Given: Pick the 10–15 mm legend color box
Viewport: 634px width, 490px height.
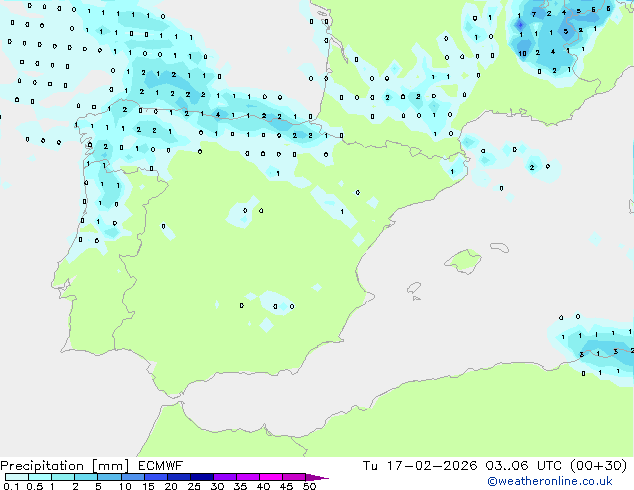Looking at the screenshot, I should click(132, 477).
